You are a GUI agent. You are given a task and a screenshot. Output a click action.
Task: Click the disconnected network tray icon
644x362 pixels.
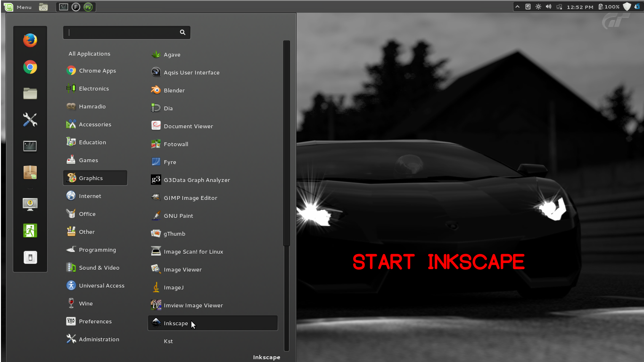[559, 7]
